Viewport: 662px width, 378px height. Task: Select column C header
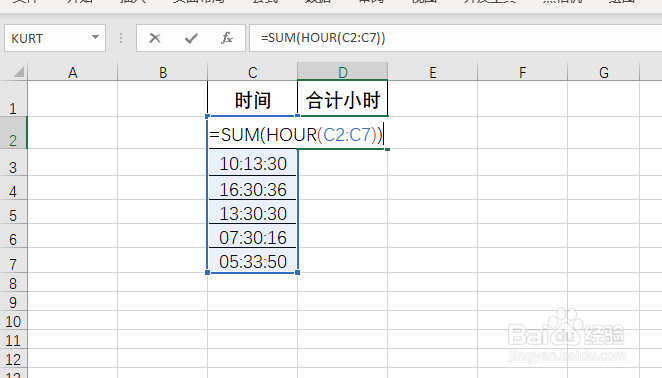tap(252, 72)
